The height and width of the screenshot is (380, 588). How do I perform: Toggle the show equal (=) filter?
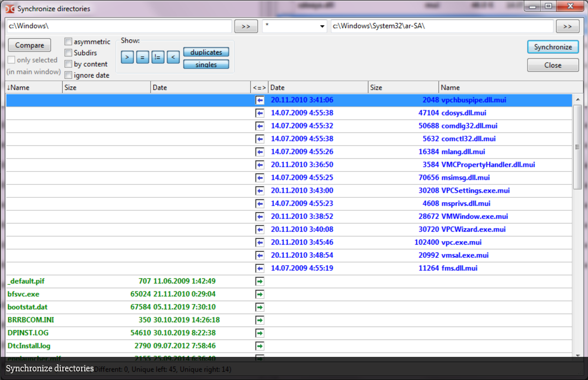point(142,57)
